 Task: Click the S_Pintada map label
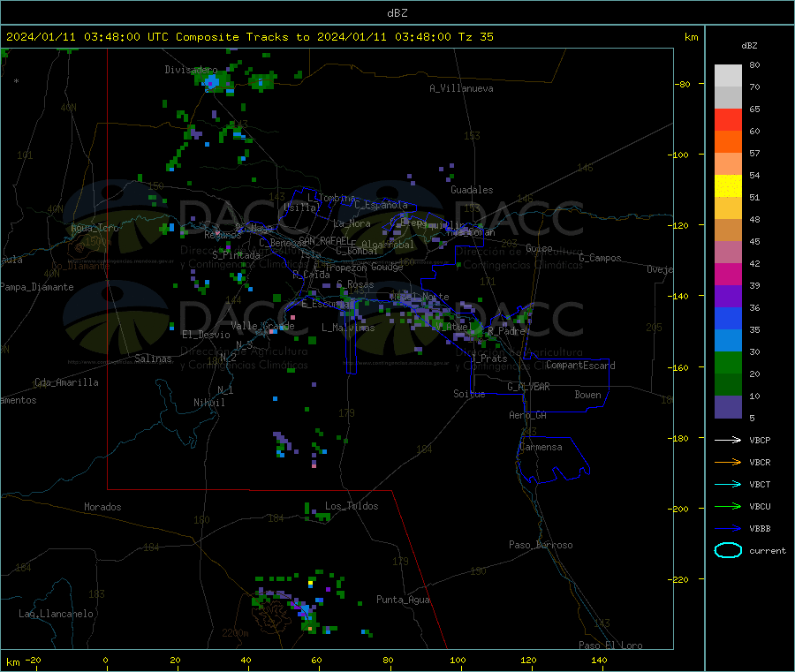[x=236, y=255]
